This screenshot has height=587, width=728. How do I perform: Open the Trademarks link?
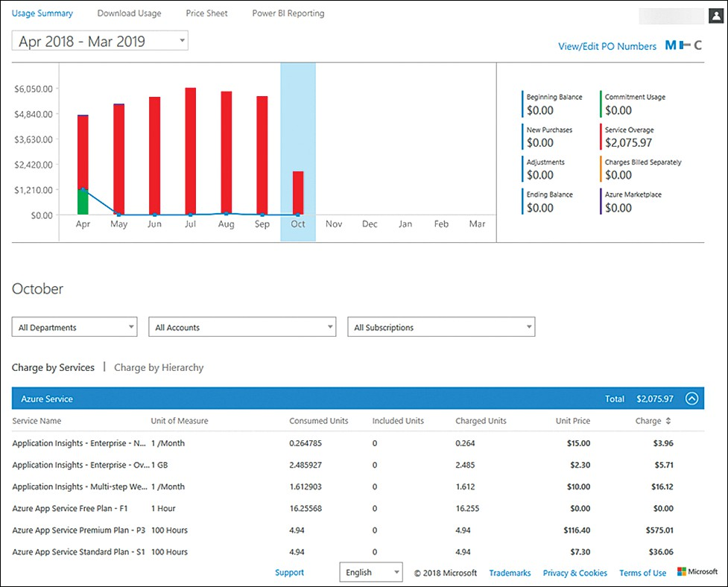(x=510, y=573)
